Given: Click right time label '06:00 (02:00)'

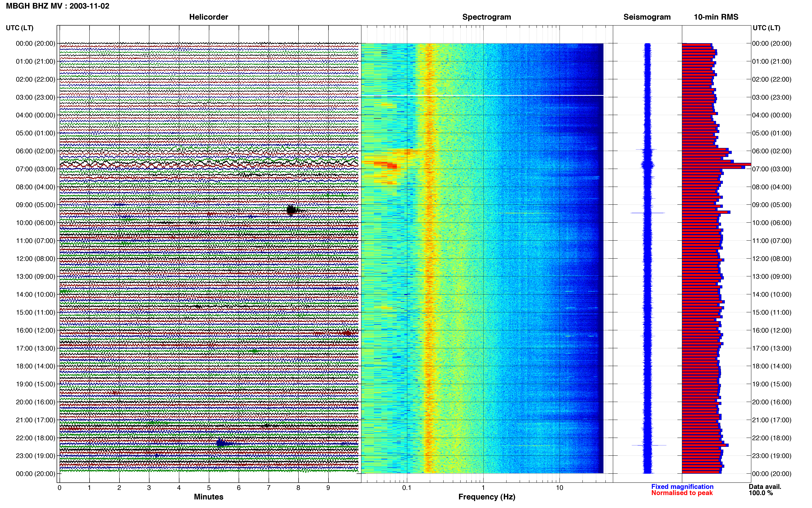Looking at the screenshot, I should pos(772,151).
